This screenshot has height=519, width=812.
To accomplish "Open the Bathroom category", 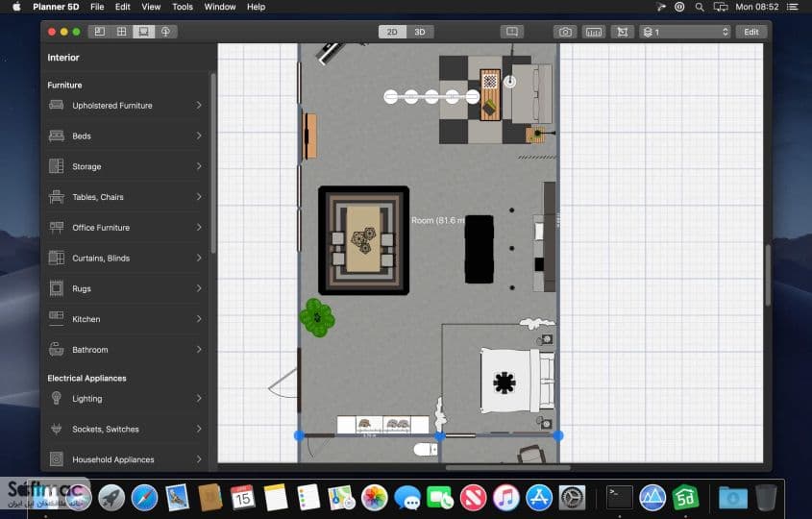I will point(125,350).
